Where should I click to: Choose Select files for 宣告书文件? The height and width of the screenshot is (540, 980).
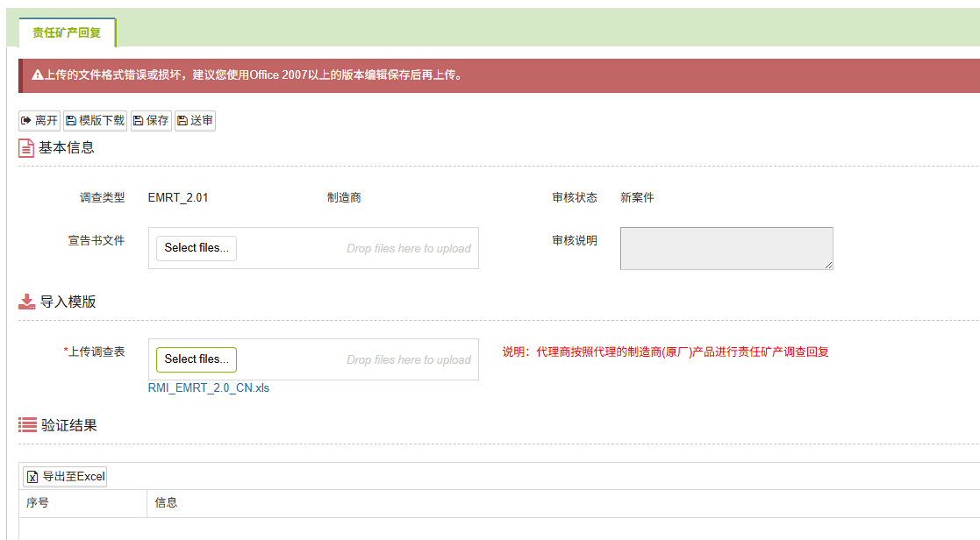click(197, 248)
